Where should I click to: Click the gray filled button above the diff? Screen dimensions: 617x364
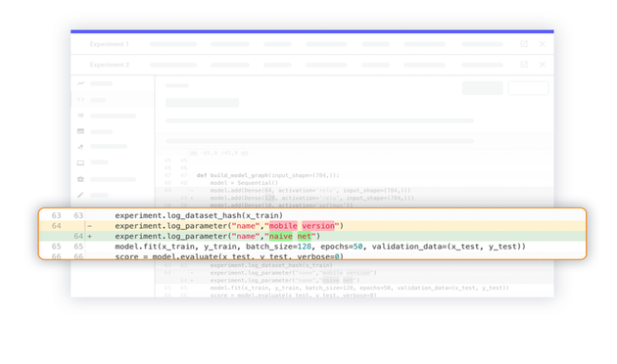coord(483,88)
